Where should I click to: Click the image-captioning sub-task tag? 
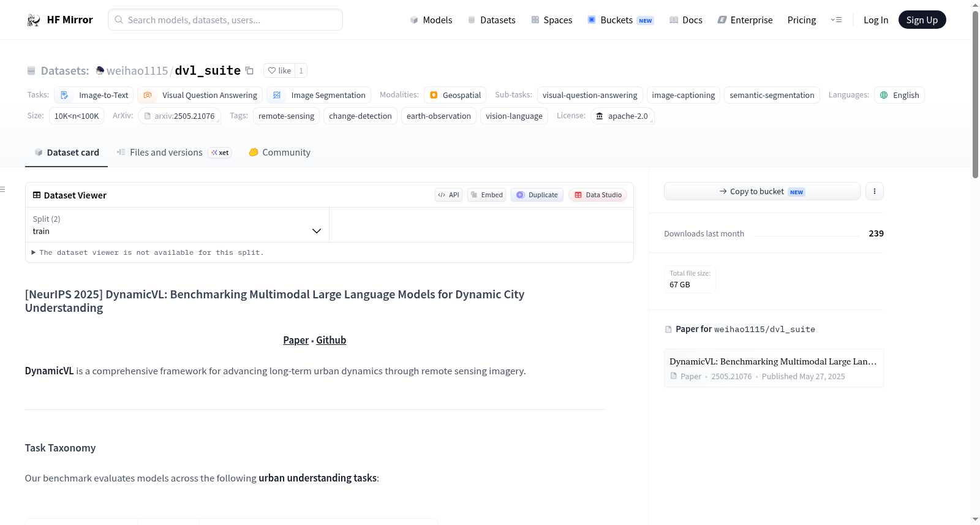(684, 95)
